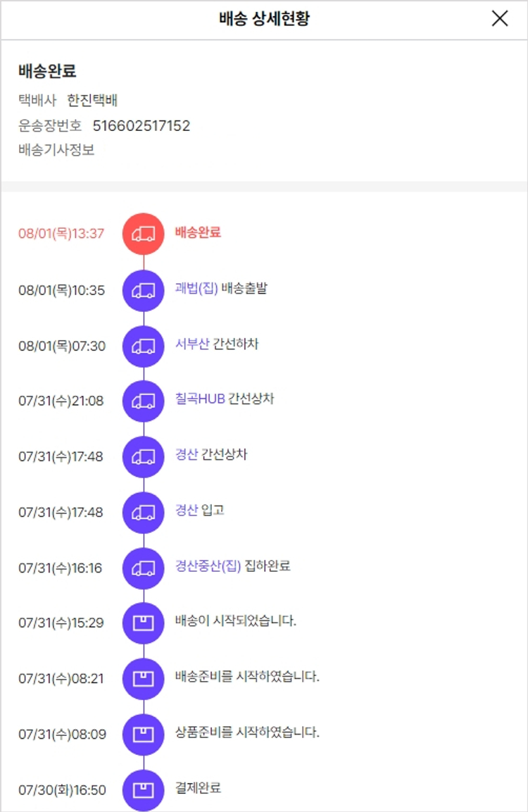Click the 08/01(목)13:37 delivery timestamp
528x812 pixels.
click(x=61, y=234)
